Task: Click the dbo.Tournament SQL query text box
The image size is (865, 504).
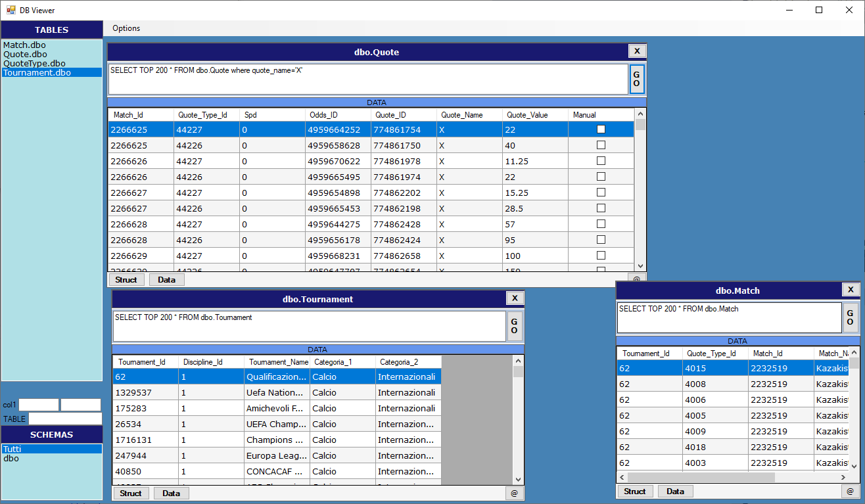Action: (309, 326)
